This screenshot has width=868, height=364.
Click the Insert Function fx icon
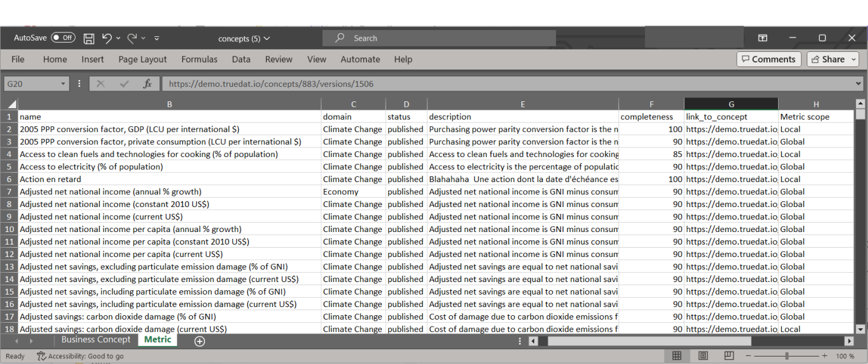tap(147, 83)
